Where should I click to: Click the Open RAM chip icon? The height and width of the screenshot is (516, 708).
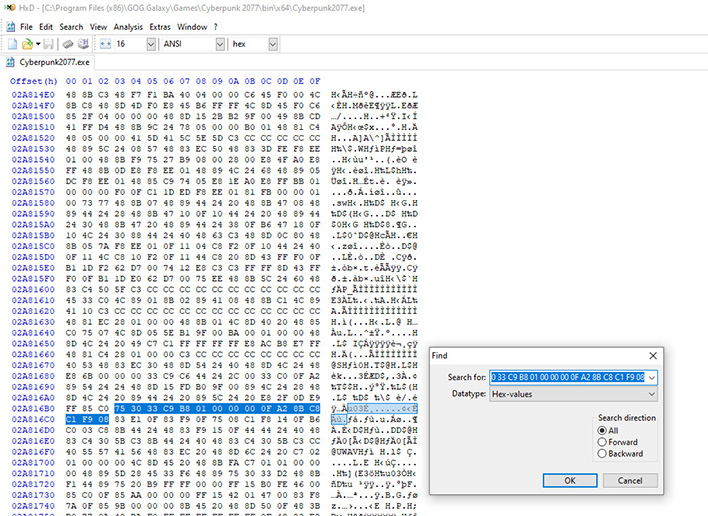tap(68, 44)
